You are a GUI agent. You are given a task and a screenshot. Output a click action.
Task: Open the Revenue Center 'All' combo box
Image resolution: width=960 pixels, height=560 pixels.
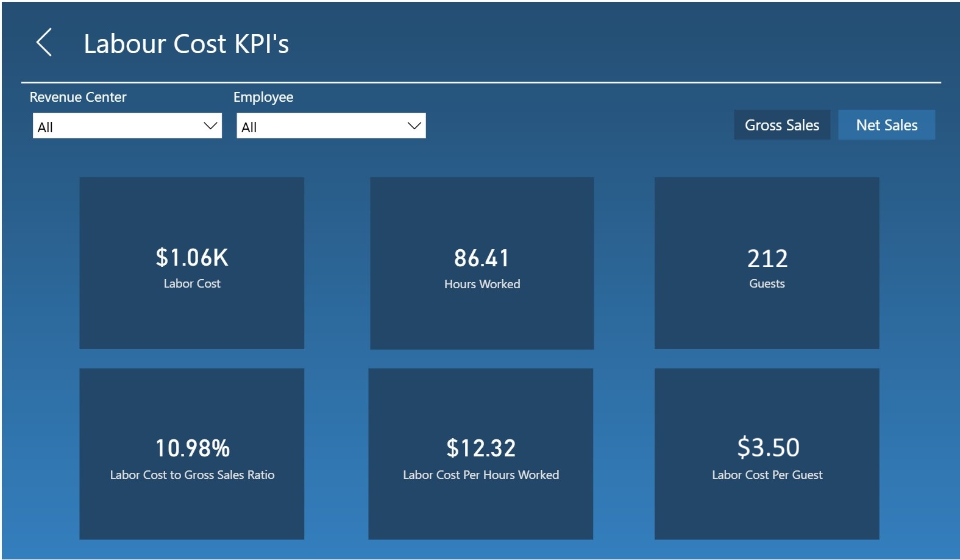[x=116, y=126]
